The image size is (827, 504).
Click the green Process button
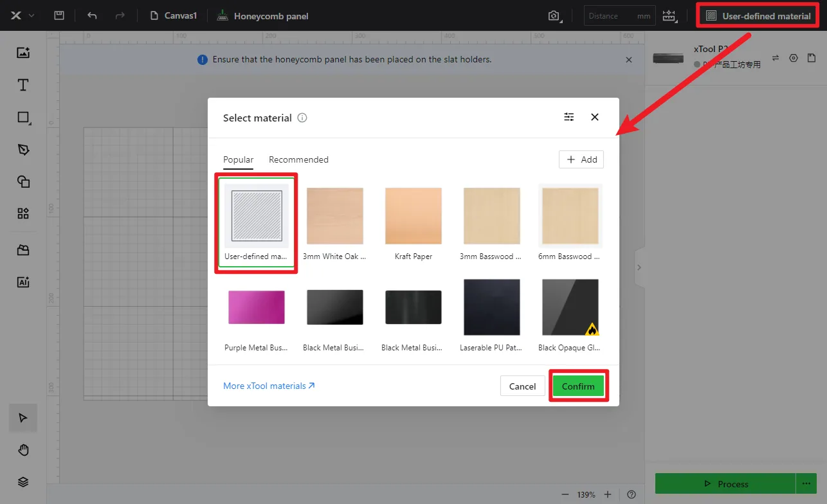pyautogui.click(x=725, y=483)
